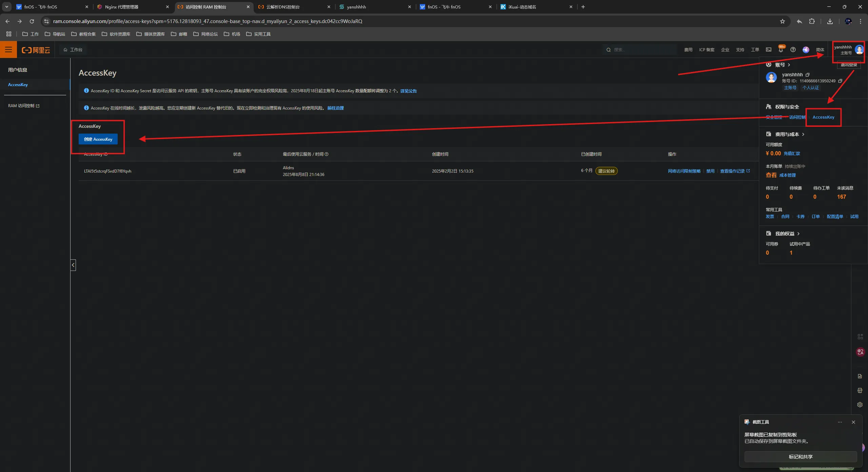Click the yanshhhh avatar in top bar

[x=859, y=50]
